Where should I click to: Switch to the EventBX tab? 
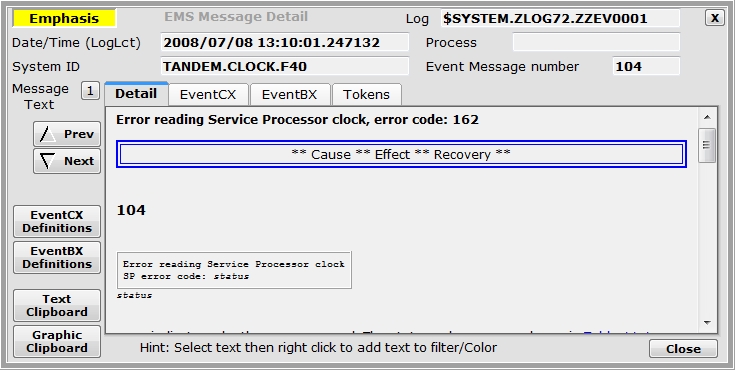point(290,95)
